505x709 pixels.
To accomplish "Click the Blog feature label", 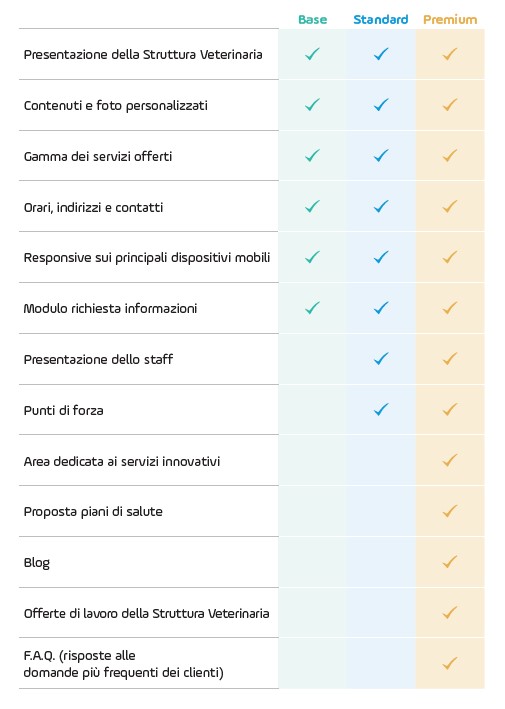I will point(37,563).
